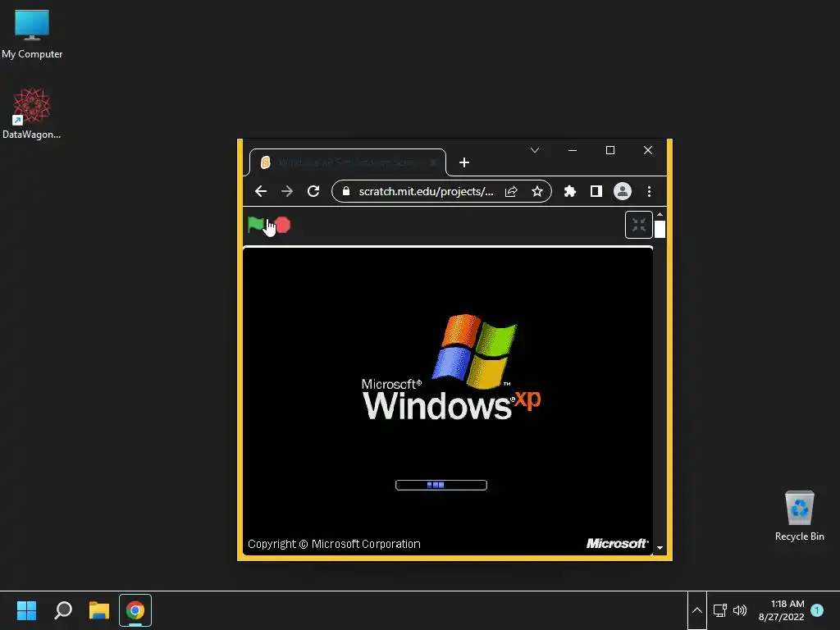840x630 pixels.
Task: Toggle Chrome side panel
Action: coord(596,191)
